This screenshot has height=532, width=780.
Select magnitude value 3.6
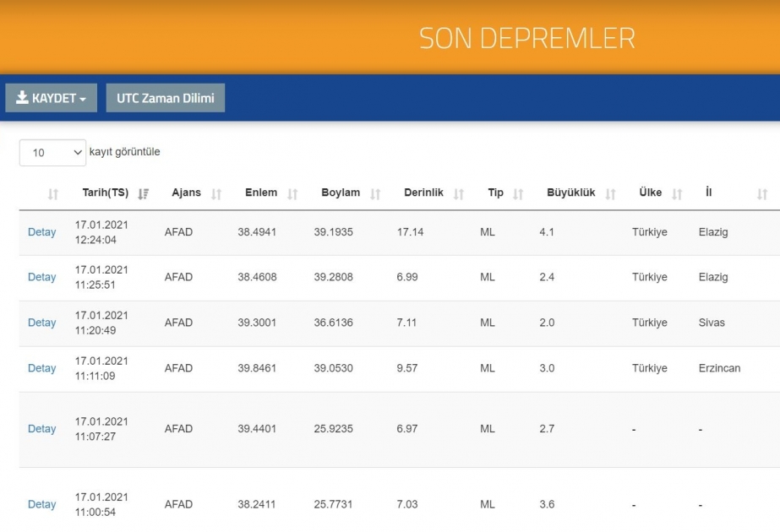coord(547,505)
